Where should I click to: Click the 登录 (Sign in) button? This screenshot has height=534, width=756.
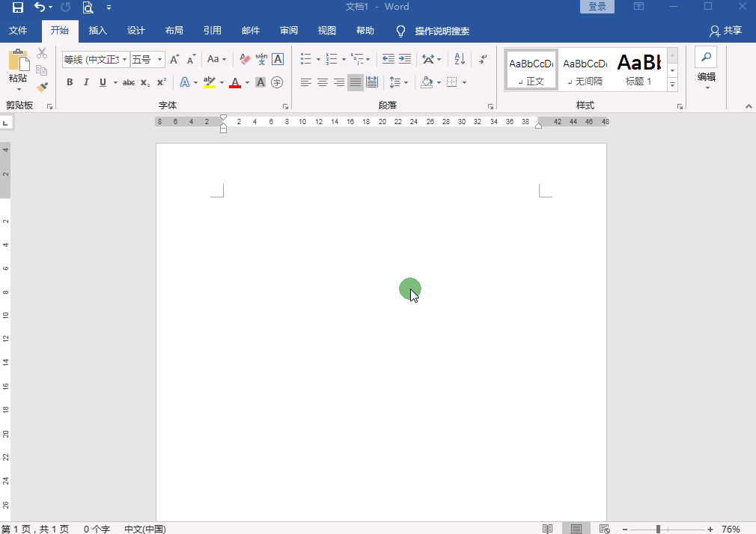point(597,7)
